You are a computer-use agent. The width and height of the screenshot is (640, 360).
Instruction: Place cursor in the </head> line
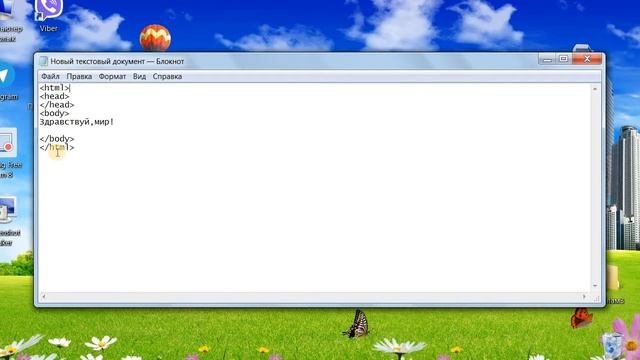(57, 105)
